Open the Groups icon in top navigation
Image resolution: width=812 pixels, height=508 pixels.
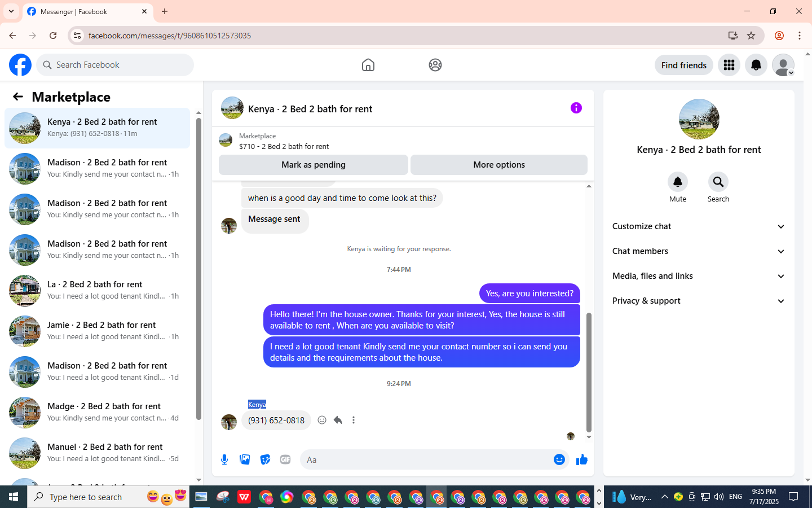pos(435,65)
